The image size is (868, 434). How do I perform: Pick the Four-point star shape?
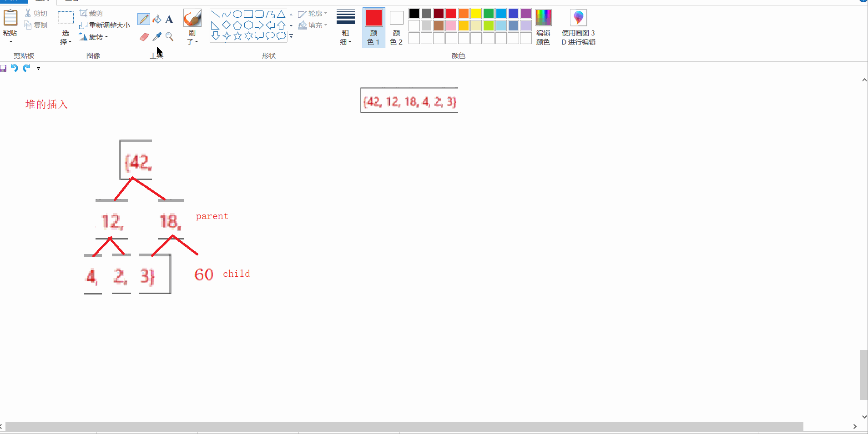point(227,36)
